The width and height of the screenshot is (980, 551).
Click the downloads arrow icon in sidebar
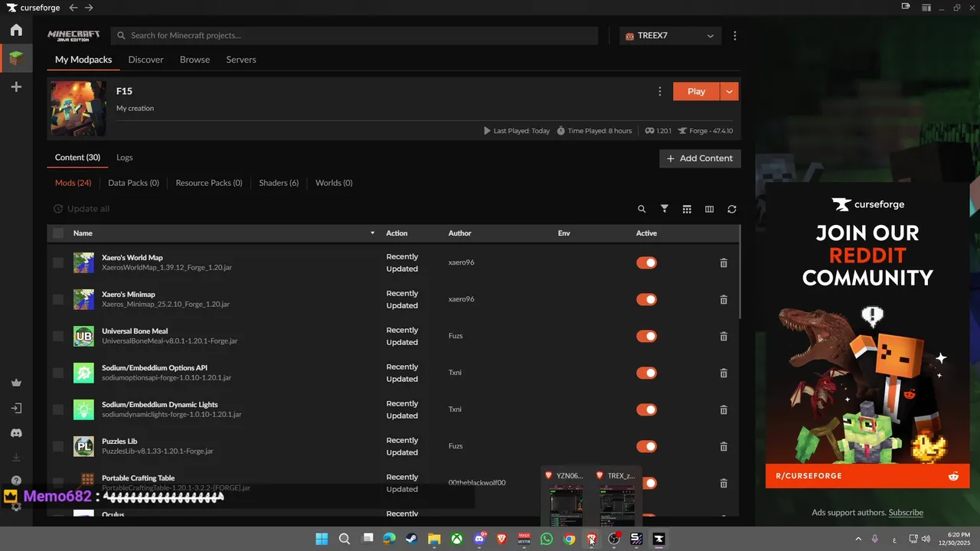point(16,458)
